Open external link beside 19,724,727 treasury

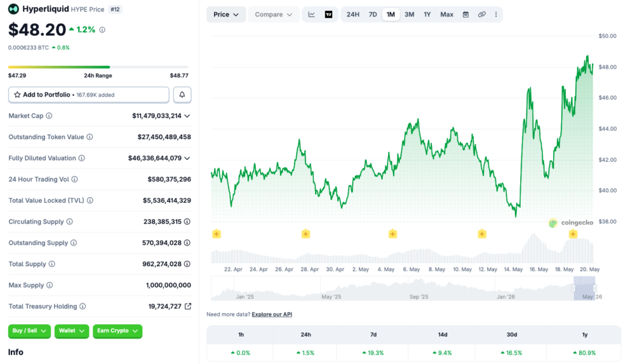(x=188, y=306)
